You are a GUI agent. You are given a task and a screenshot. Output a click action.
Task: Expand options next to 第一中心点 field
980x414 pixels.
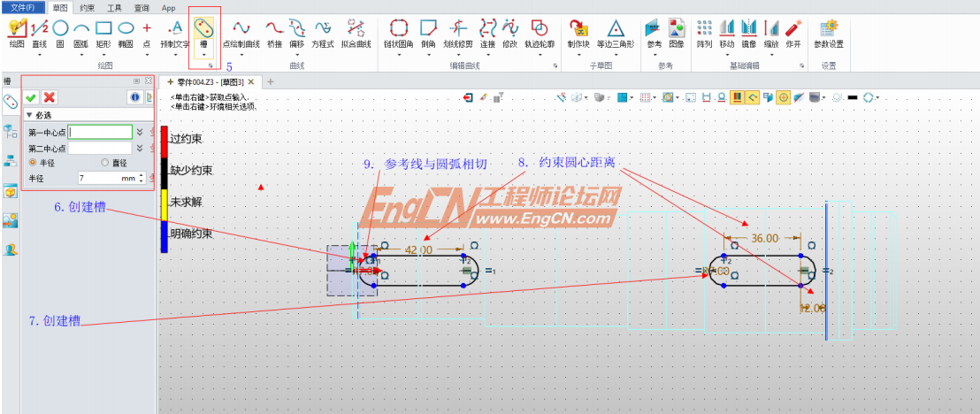pyautogui.click(x=140, y=132)
